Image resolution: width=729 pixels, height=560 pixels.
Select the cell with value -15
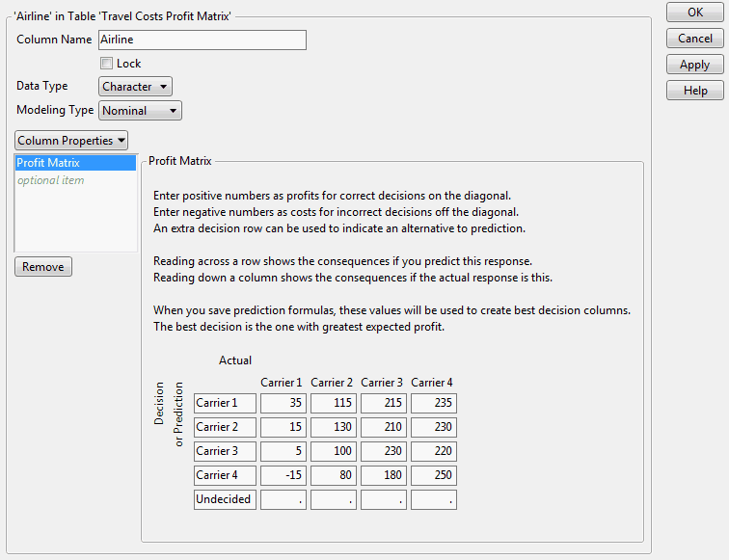click(283, 475)
